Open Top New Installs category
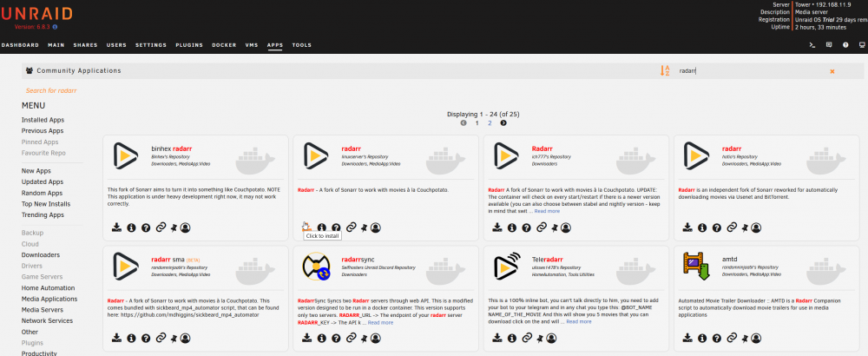 tap(46, 204)
